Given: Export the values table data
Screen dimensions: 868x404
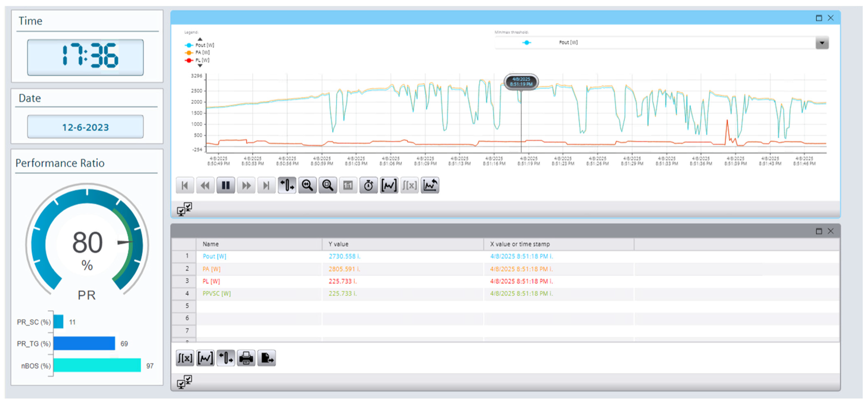Looking at the screenshot, I should (x=267, y=358).
